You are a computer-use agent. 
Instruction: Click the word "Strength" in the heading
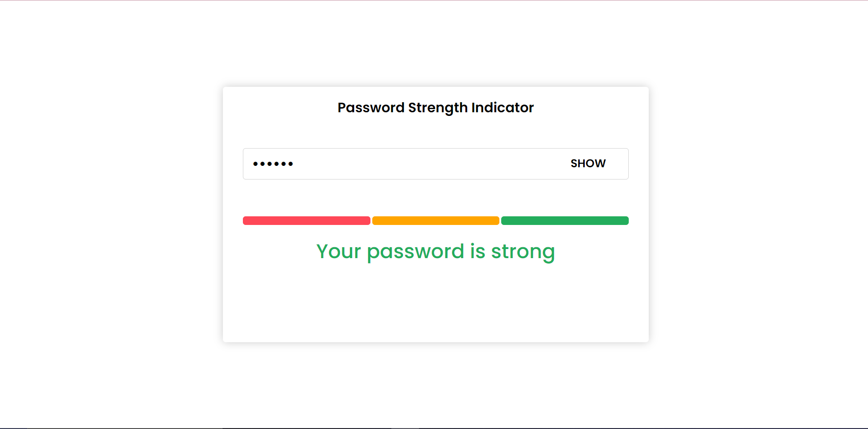pos(438,108)
